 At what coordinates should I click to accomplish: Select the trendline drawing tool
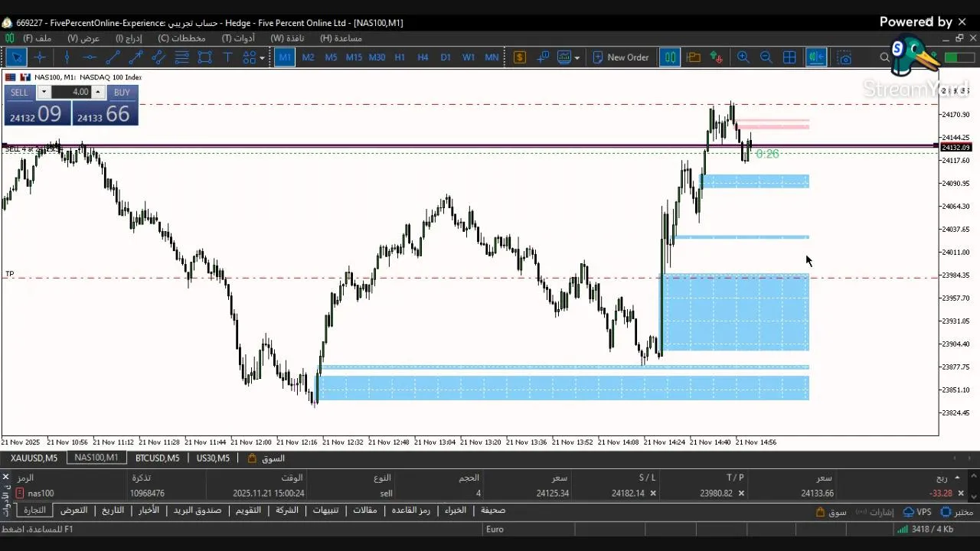113,57
